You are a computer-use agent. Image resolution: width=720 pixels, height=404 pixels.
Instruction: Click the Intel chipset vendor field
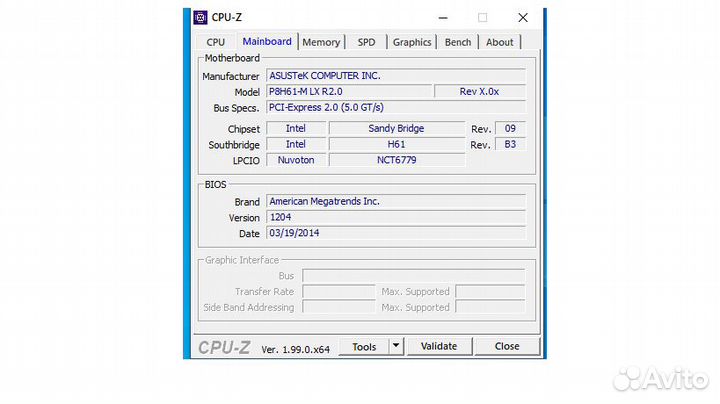(x=296, y=129)
